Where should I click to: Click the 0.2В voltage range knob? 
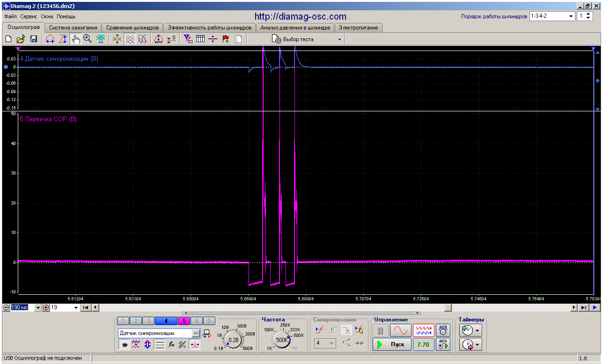click(x=233, y=340)
